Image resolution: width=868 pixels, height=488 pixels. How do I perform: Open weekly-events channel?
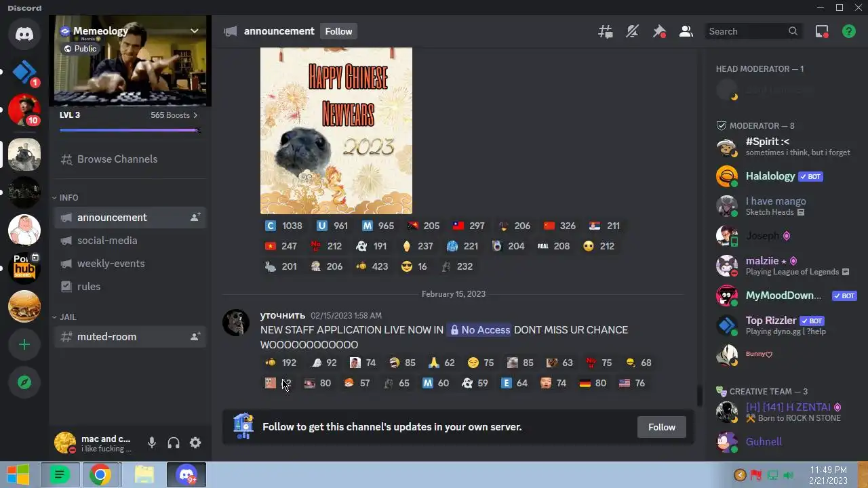point(130,264)
